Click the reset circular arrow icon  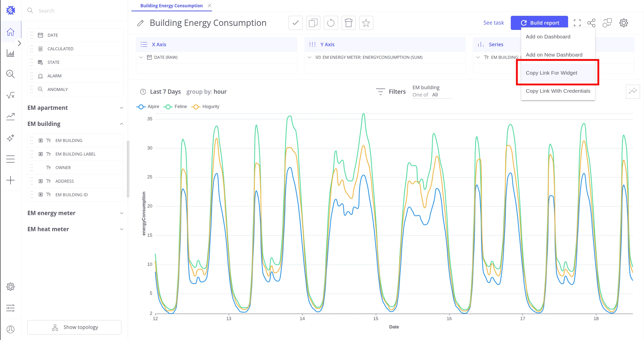[331, 23]
